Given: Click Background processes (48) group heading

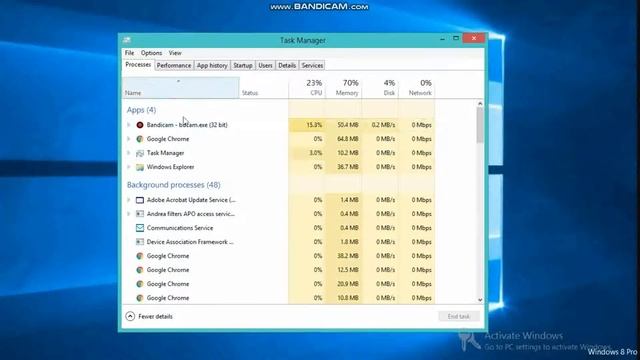Looking at the screenshot, I should [x=173, y=185].
